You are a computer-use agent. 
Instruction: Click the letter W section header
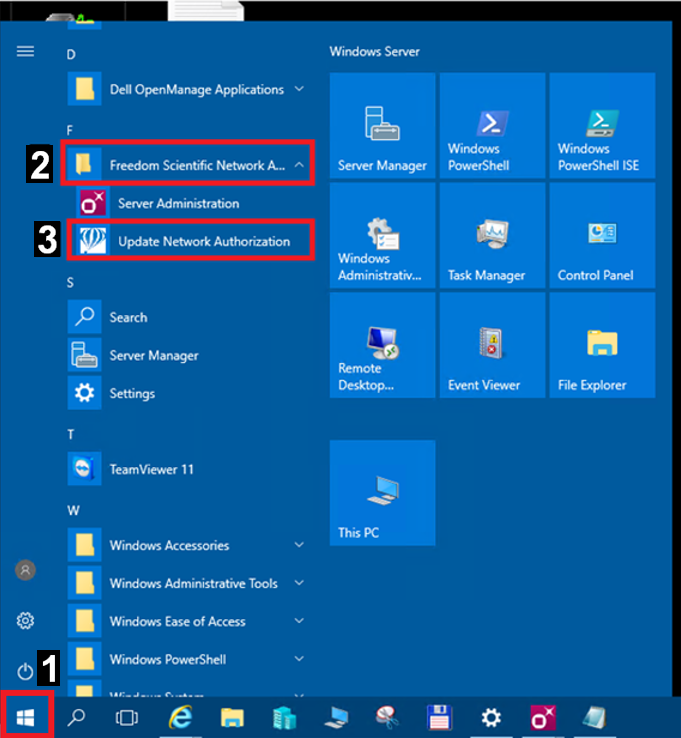pyautogui.click(x=73, y=511)
